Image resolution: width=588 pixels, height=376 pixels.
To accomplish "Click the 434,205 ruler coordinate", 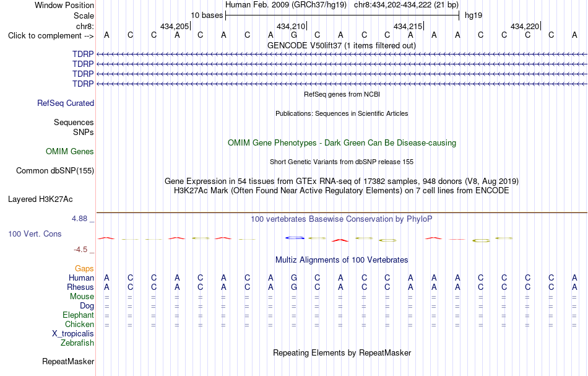I will click(175, 26).
